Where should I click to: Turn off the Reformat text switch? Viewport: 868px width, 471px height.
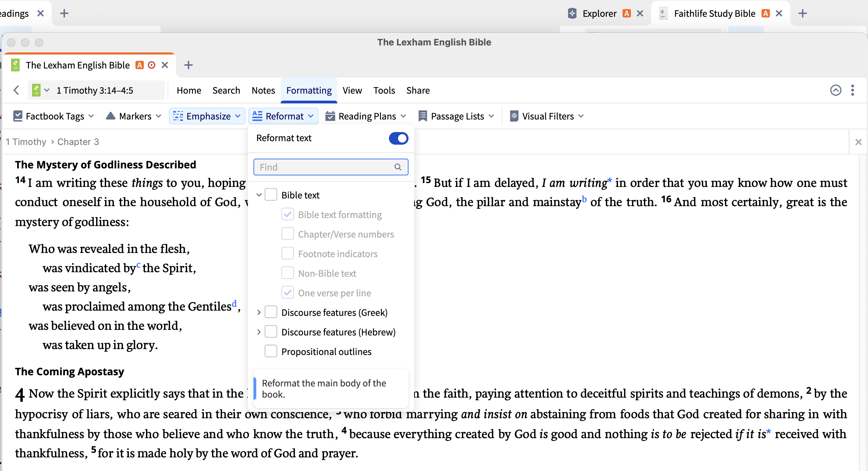tap(398, 138)
